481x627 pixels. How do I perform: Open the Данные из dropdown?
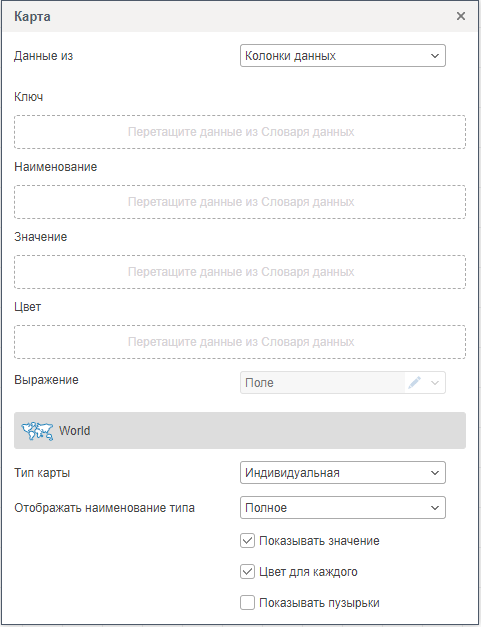click(343, 56)
